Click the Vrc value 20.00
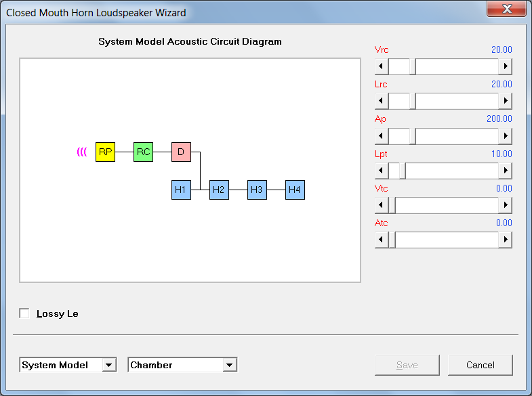This screenshot has width=532, height=396. [502, 49]
